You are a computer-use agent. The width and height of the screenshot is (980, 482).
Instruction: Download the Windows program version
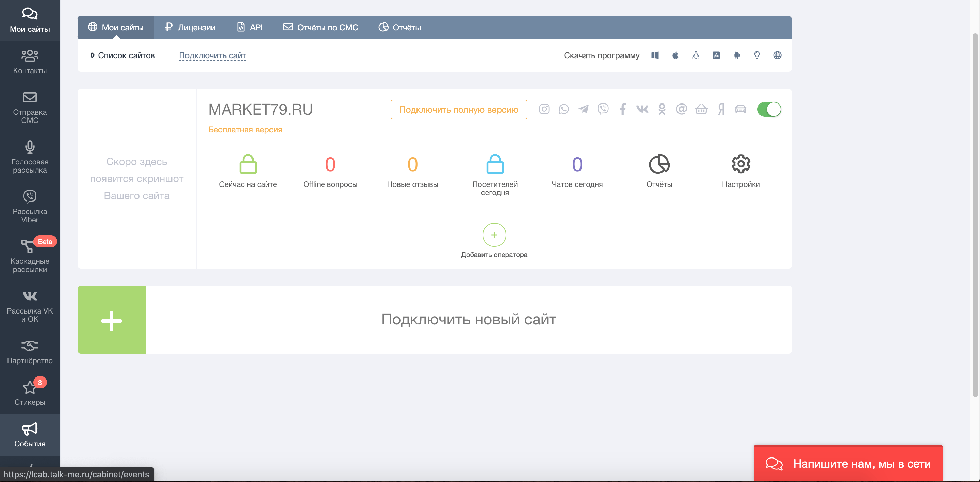(x=655, y=55)
